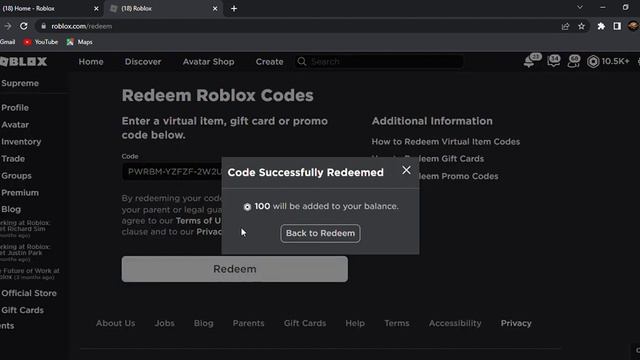Reload the page
The height and width of the screenshot is (360, 640).
point(24,26)
